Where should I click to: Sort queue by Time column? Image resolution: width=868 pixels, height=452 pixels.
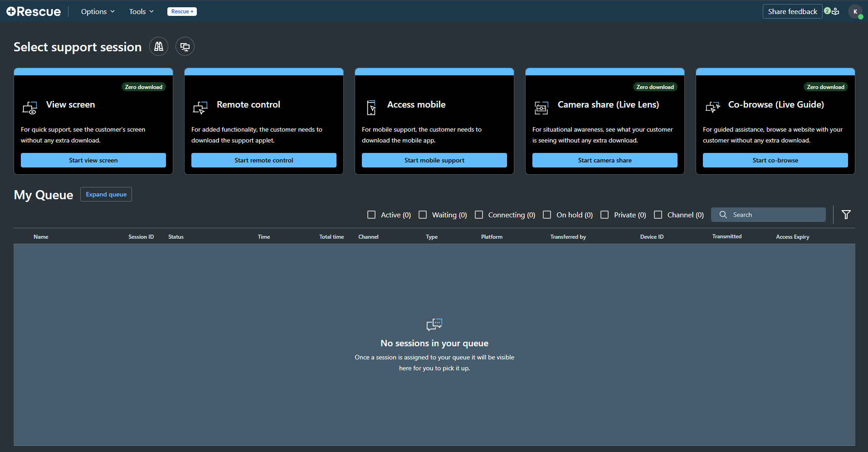click(x=264, y=237)
